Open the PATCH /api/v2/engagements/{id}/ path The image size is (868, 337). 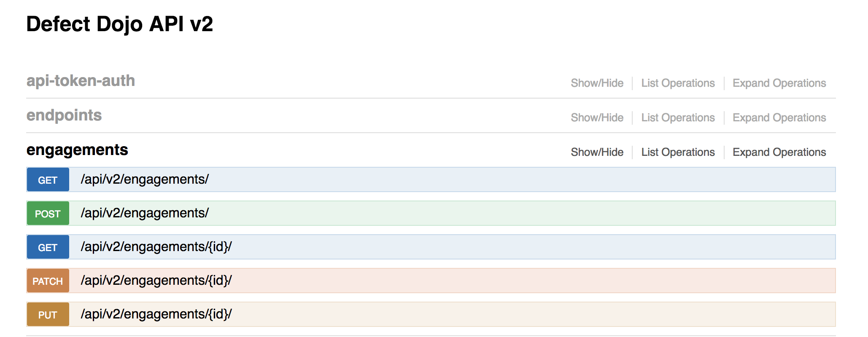[156, 281]
